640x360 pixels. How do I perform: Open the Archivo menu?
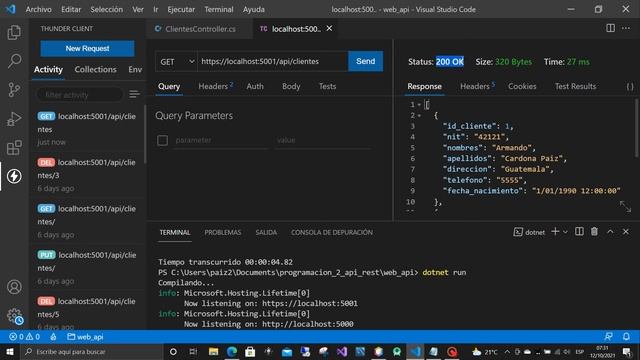pos(38,9)
